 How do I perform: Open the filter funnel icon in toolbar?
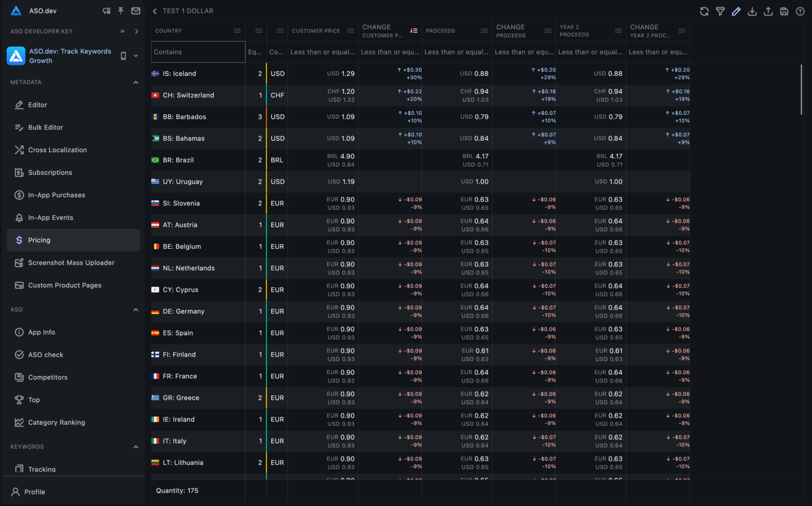pos(720,11)
